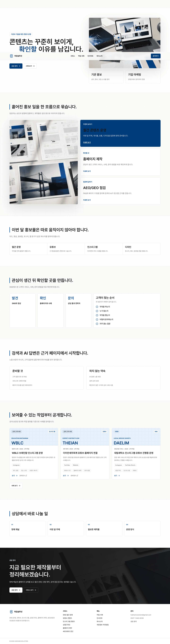Select the 인스타그램 card in 홍보물 section
170x644 pixels.
(104, 249)
